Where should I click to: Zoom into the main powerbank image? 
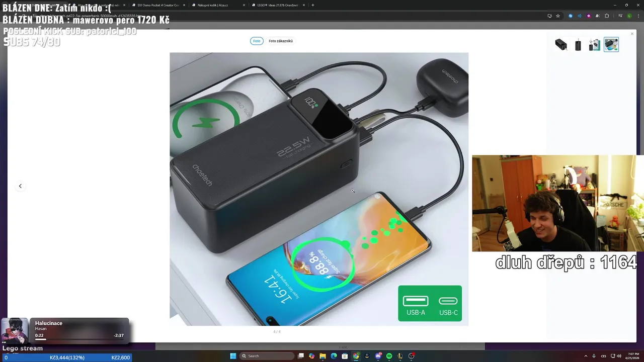point(319,189)
